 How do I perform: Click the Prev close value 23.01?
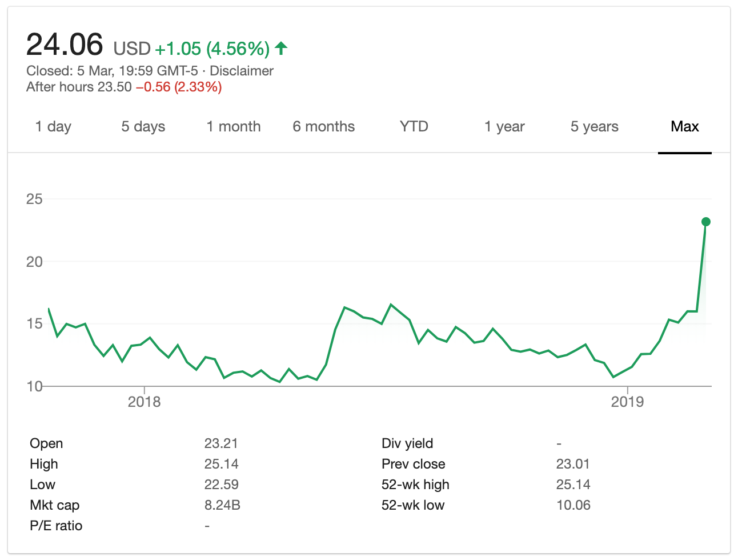click(x=572, y=464)
